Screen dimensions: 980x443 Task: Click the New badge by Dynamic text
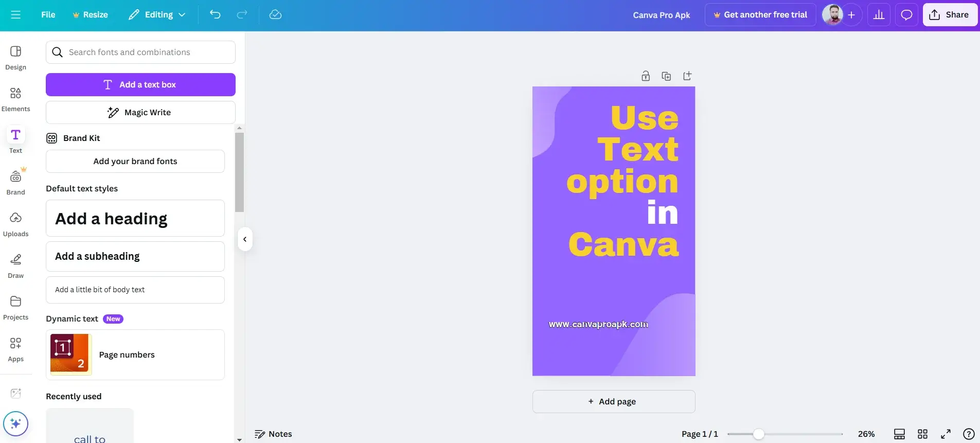click(113, 319)
